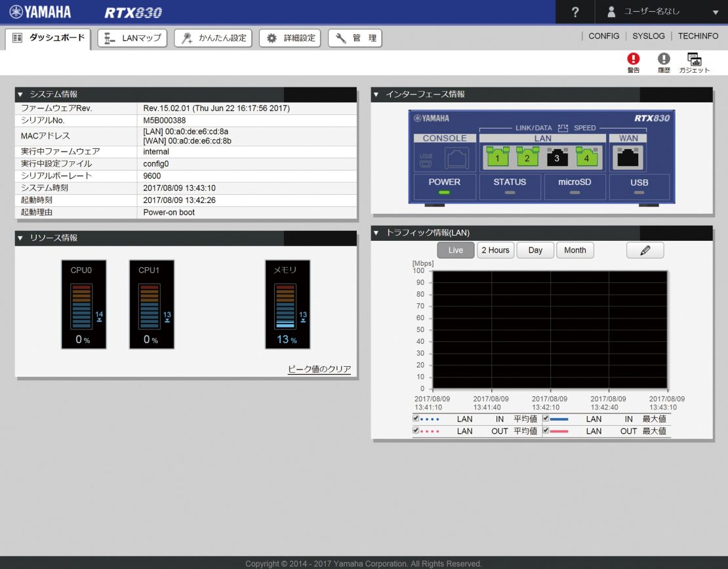
Task: Click the help question mark icon
Action: coord(575,12)
